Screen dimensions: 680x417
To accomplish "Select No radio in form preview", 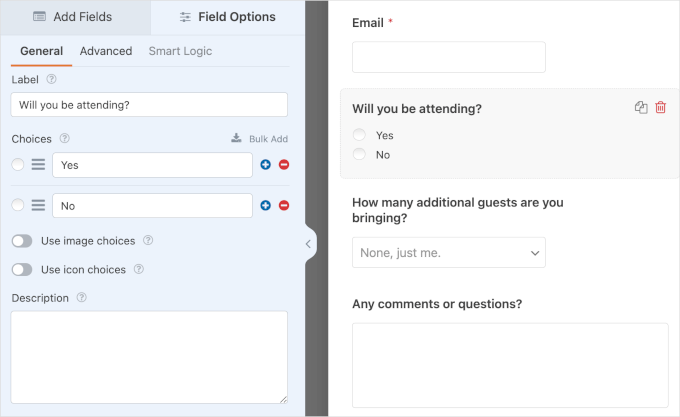I will (359, 154).
